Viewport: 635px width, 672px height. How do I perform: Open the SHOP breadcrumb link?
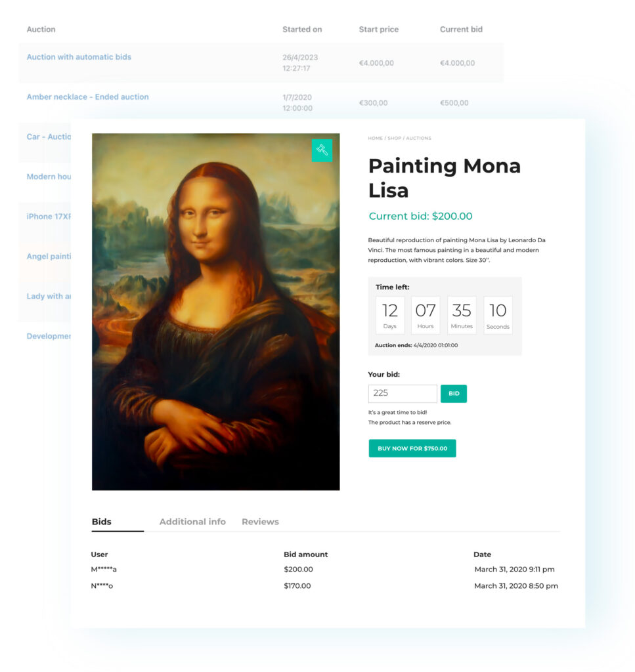pos(394,138)
